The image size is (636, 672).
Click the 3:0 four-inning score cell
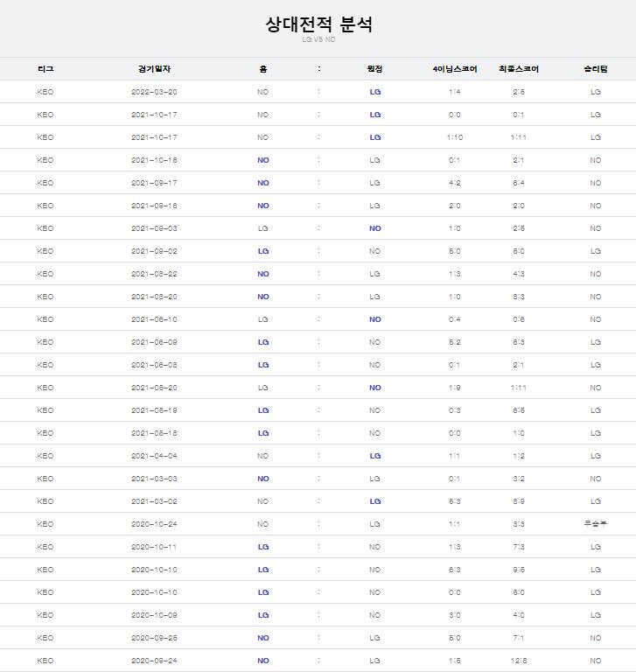click(455, 614)
